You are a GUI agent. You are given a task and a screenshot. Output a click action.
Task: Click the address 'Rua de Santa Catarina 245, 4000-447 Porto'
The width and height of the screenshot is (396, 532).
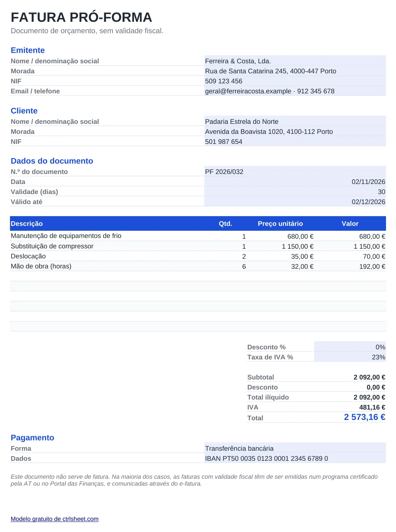271,71
